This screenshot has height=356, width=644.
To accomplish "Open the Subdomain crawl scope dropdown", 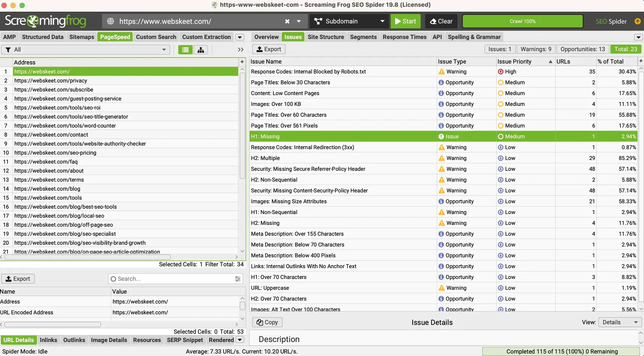I will click(x=349, y=21).
